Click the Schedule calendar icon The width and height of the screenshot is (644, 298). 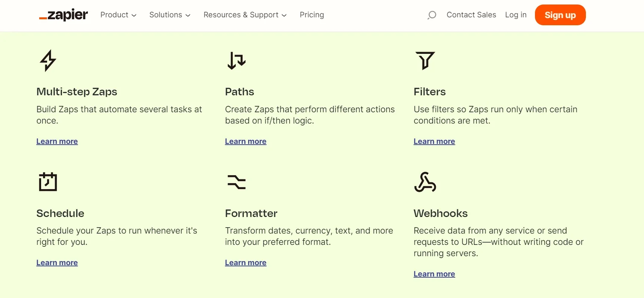pyautogui.click(x=48, y=182)
